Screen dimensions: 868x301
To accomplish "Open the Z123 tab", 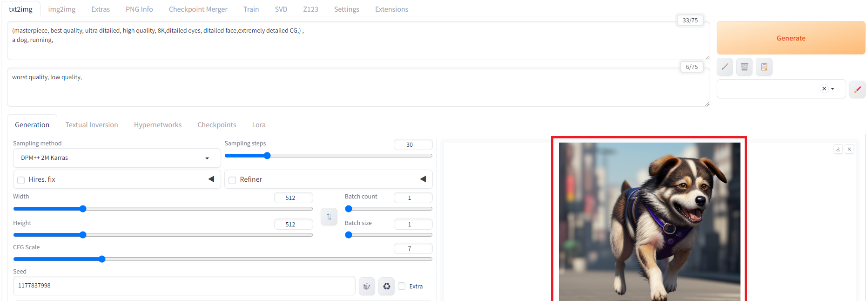I will [311, 9].
